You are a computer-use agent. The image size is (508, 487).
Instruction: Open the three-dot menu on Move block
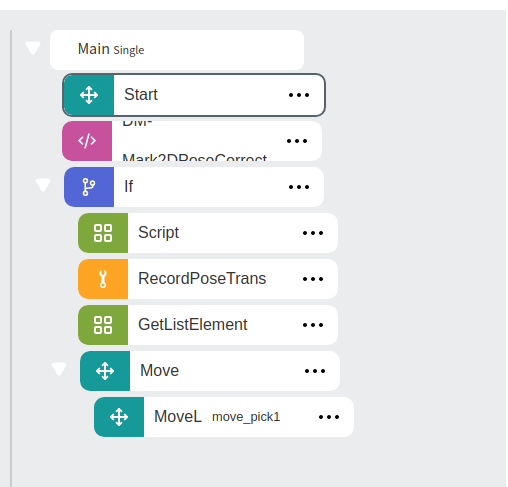pyautogui.click(x=315, y=371)
